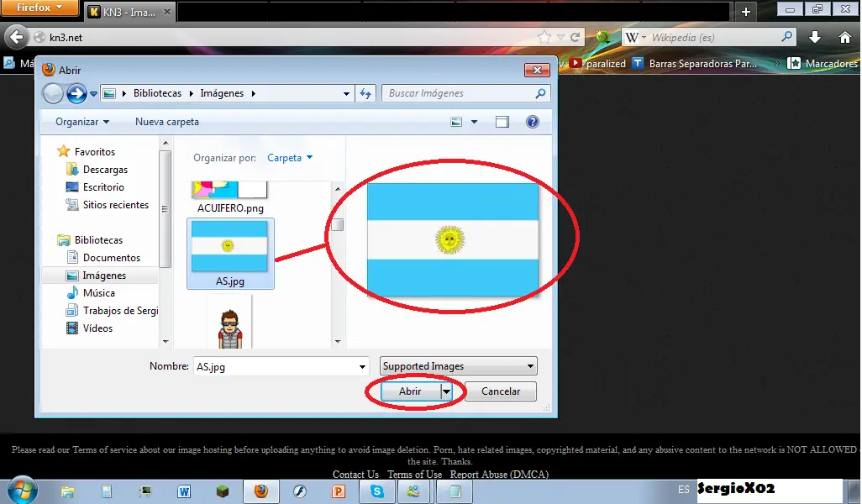Click the Cancelar button
The height and width of the screenshot is (504, 862).
coord(500,391)
